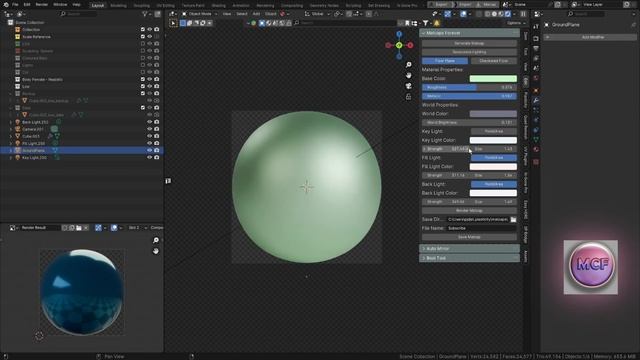Click the snap magnet icon in header
The image size is (640, 360).
click(x=349, y=14)
